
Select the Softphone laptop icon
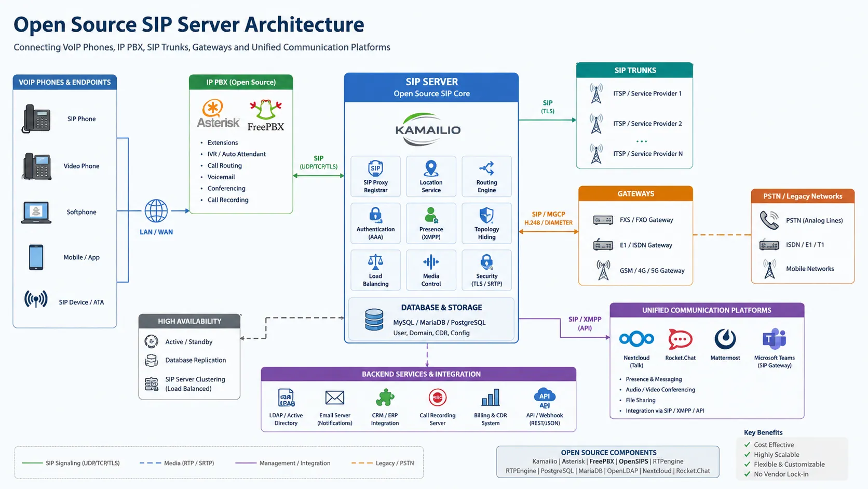click(x=36, y=213)
